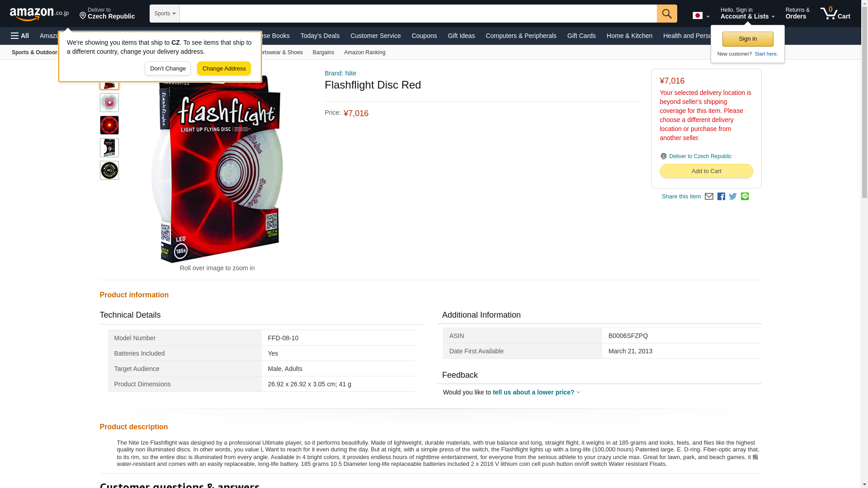Open Gift Cards navigation item
The height and width of the screenshot is (488, 868).
pyautogui.click(x=581, y=36)
